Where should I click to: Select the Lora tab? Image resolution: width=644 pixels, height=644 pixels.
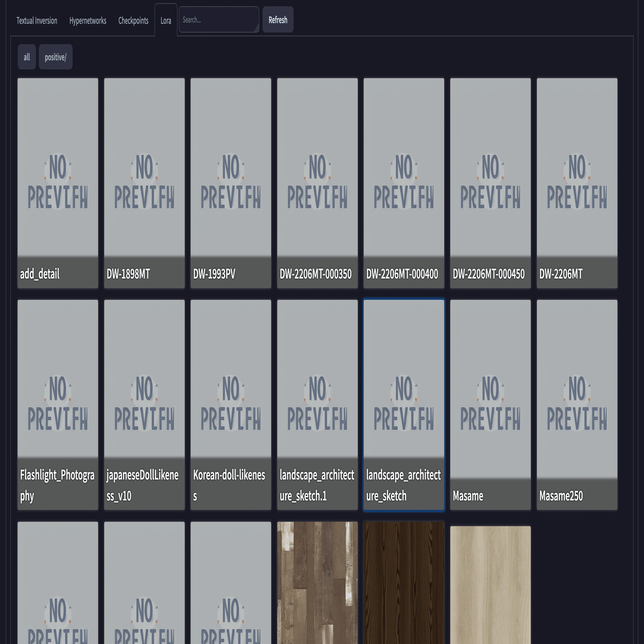[166, 21]
